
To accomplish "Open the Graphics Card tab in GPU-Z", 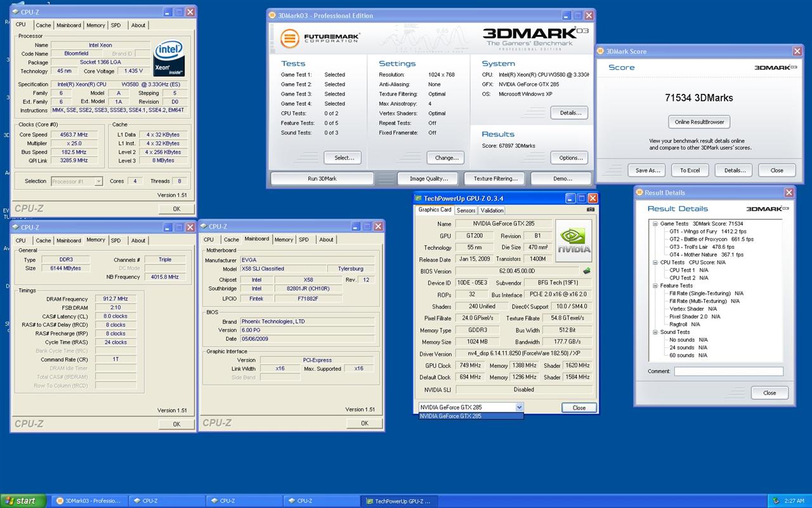I will click(435, 210).
